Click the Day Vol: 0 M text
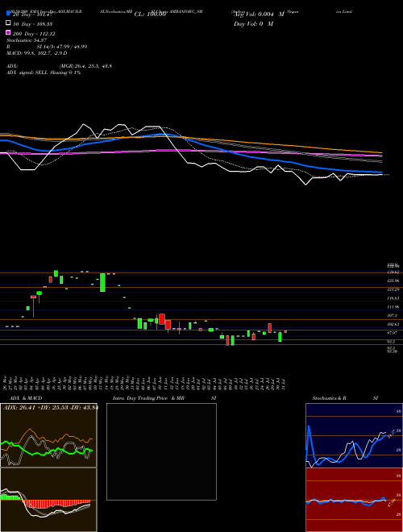 point(253,23)
